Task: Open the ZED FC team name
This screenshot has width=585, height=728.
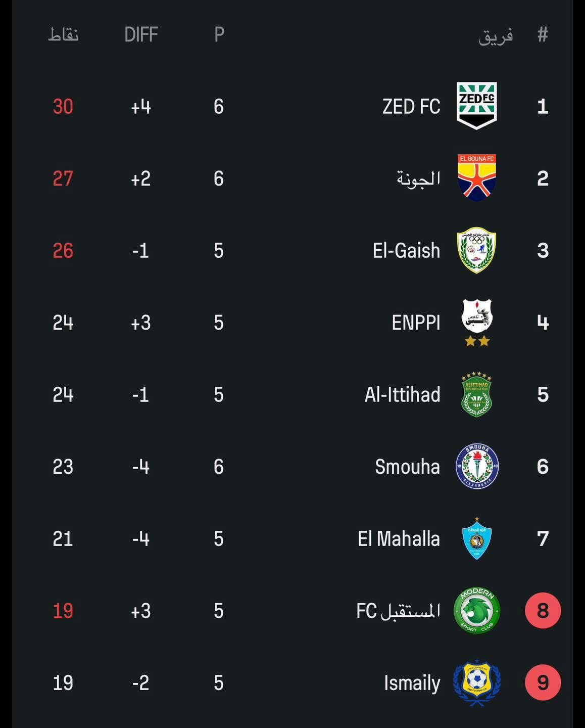Action: coord(411,106)
